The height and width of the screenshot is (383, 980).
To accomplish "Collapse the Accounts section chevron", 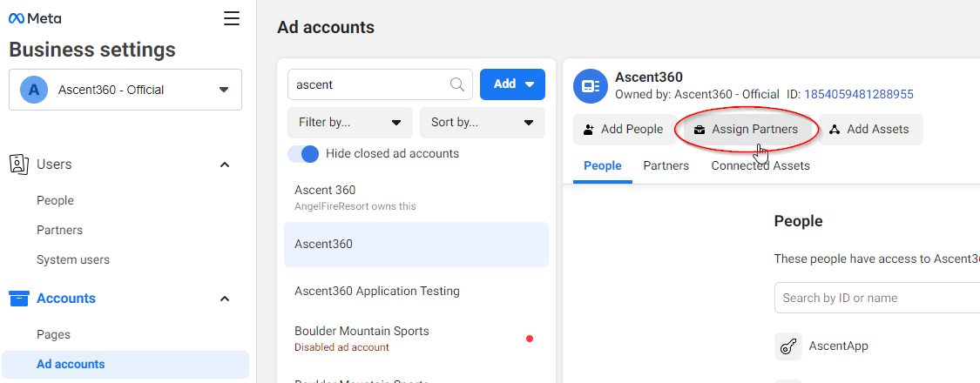I will click(225, 299).
